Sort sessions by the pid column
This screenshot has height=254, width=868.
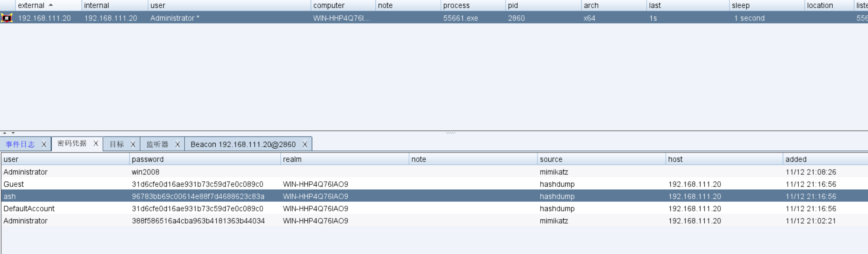point(513,5)
